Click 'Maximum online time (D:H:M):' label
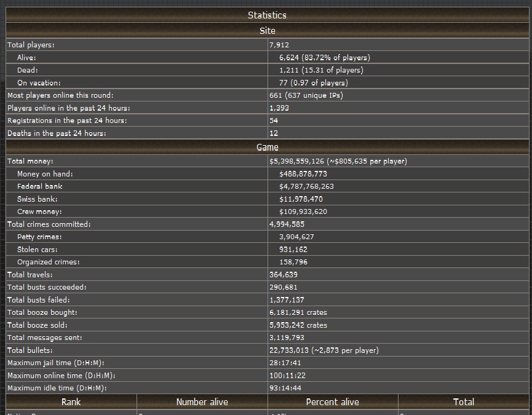 click(x=62, y=375)
